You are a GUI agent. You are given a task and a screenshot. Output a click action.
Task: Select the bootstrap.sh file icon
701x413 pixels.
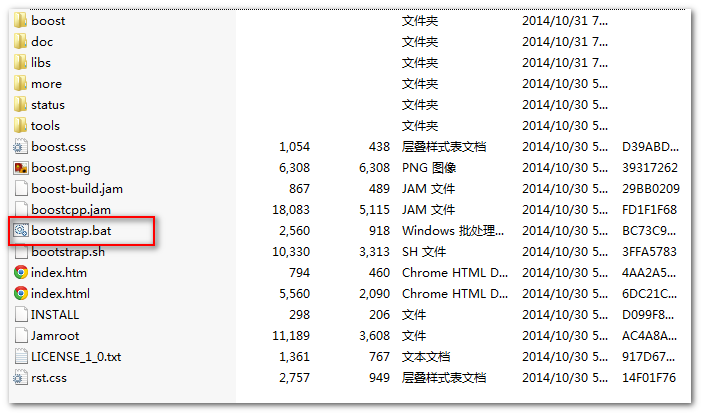pyautogui.click(x=21, y=251)
